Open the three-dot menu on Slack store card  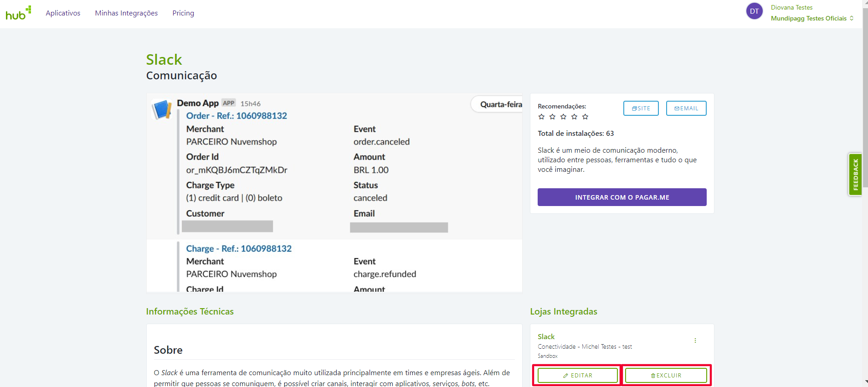[x=695, y=341]
